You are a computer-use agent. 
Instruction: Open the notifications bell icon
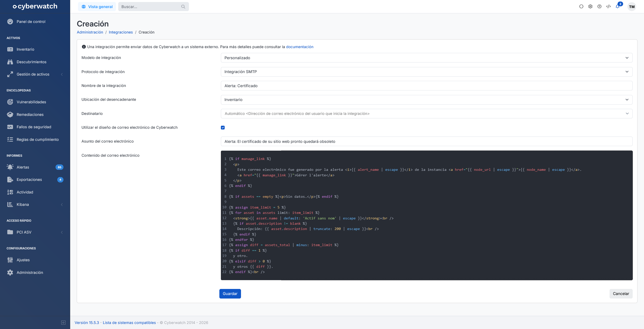click(617, 7)
